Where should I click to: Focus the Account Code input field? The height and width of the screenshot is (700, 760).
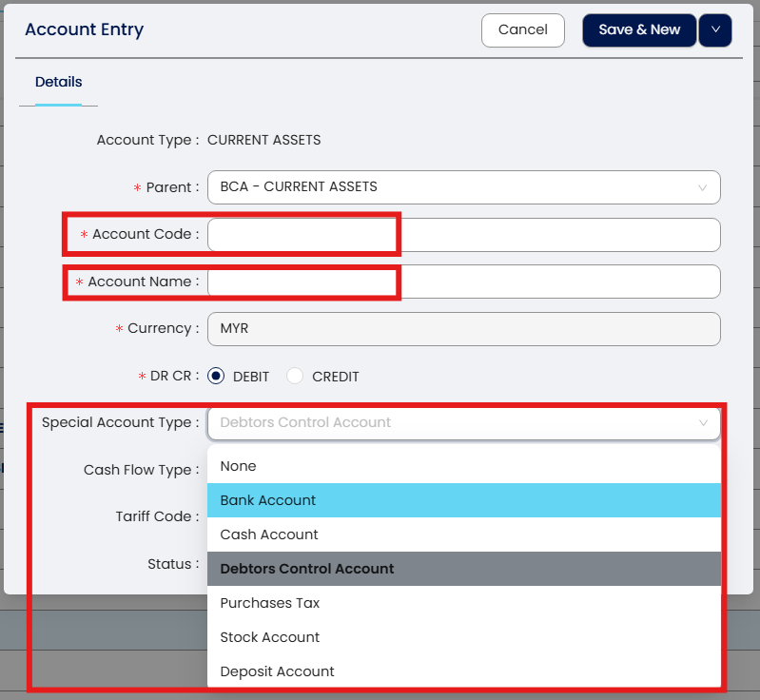pos(463,235)
